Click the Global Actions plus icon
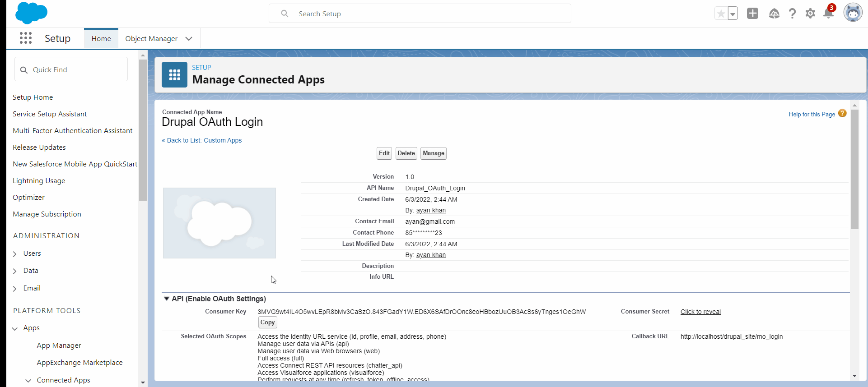Screen dimensions: 868x387 pyautogui.click(x=752, y=14)
